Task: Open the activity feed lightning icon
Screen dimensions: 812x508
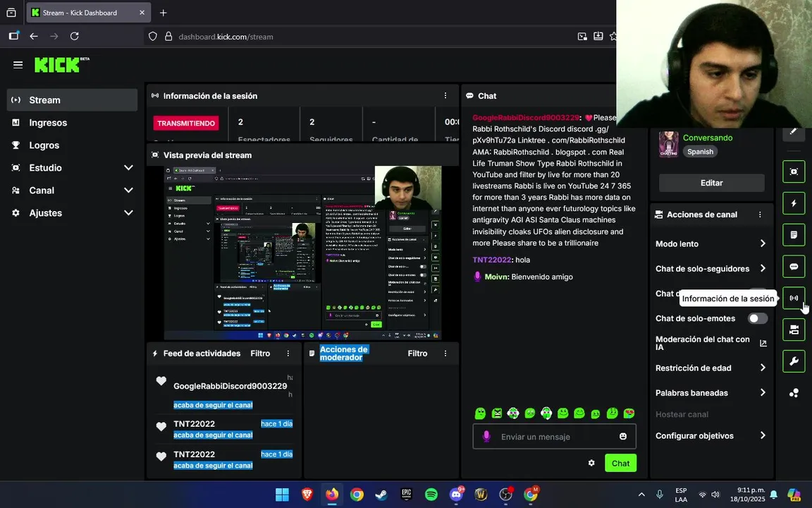Action: (x=794, y=203)
